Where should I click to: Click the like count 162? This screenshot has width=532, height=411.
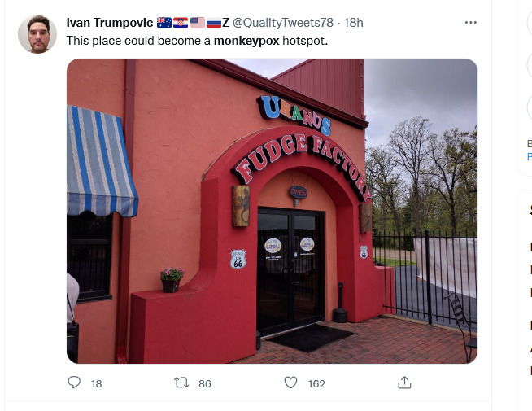[x=316, y=383]
